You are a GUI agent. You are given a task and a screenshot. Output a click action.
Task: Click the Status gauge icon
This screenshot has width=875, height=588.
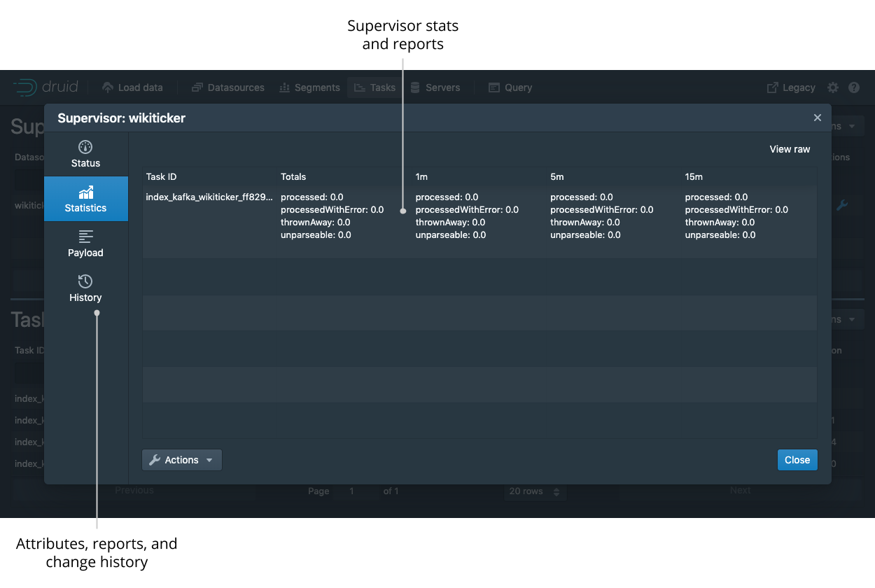[x=85, y=147]
